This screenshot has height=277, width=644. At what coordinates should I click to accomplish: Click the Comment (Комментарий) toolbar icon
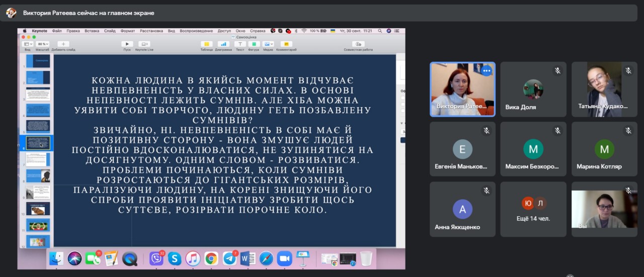[286, 44]
